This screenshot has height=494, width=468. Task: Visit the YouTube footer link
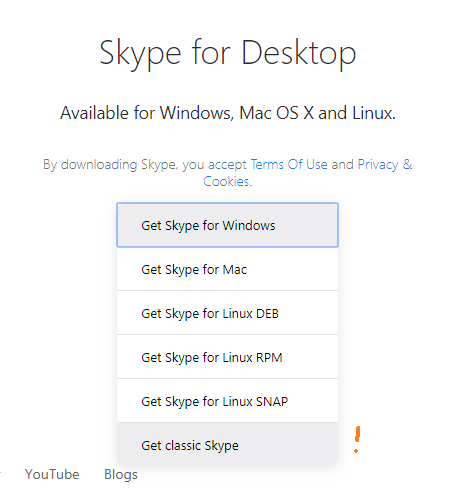(52, 474)
